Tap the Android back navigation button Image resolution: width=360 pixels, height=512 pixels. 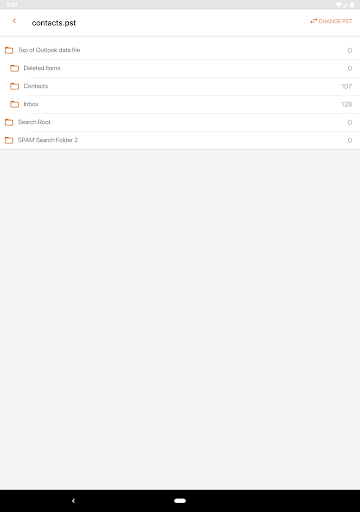pos(73,501)
